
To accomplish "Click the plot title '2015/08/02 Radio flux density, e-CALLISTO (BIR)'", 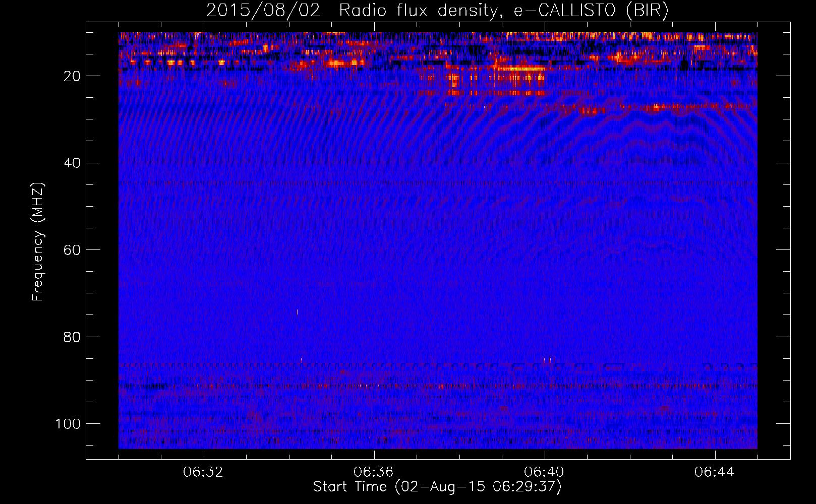I will tap(437, 11).
